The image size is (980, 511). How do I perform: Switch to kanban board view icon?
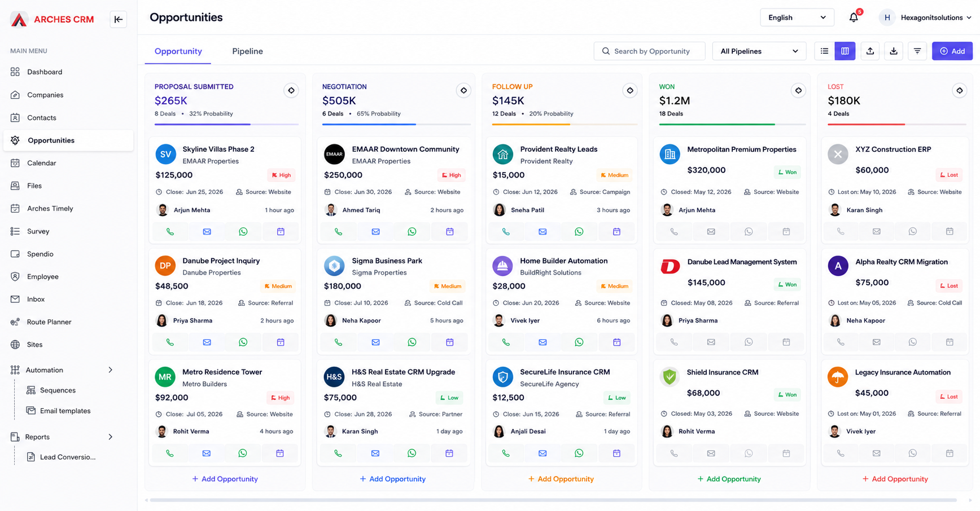(x=845, y=51)
